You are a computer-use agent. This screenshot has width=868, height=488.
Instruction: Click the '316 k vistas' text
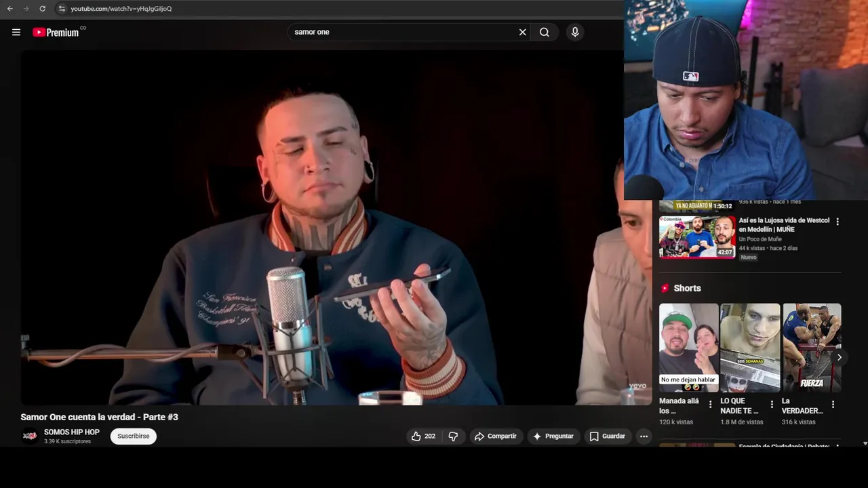click(799, 422)
